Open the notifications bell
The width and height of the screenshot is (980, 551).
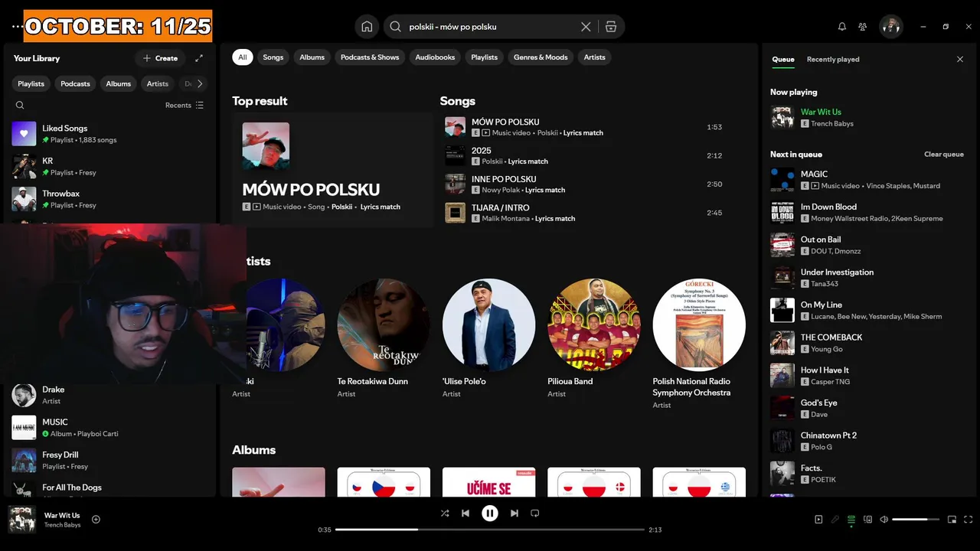pyautogui.click(x=842, y=27)
